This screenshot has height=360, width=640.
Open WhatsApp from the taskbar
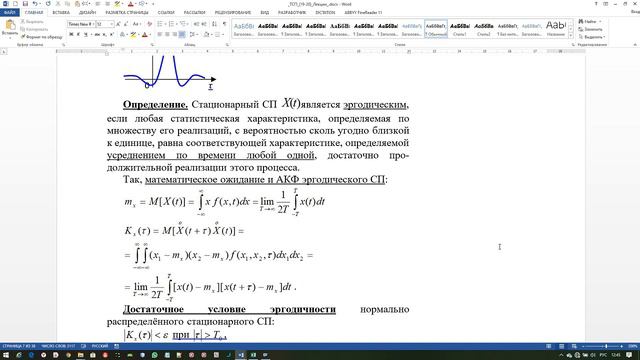(x=155, y=356)
